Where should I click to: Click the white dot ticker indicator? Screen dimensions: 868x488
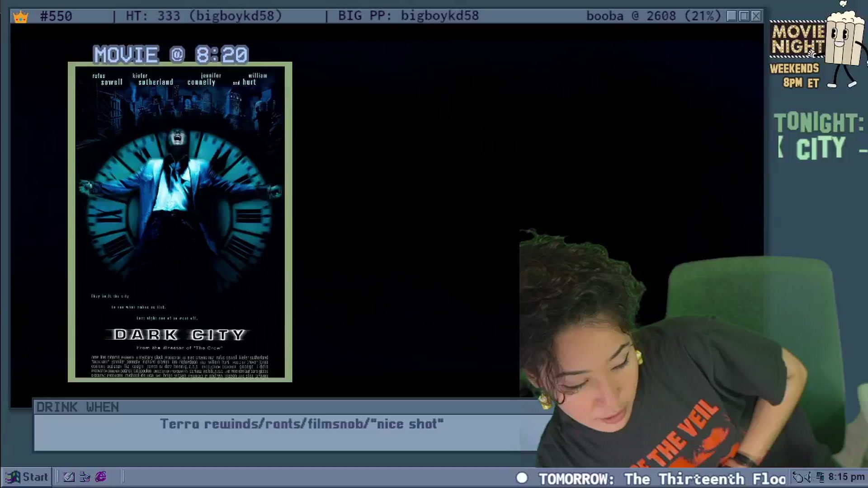click(x=522, y=478)
